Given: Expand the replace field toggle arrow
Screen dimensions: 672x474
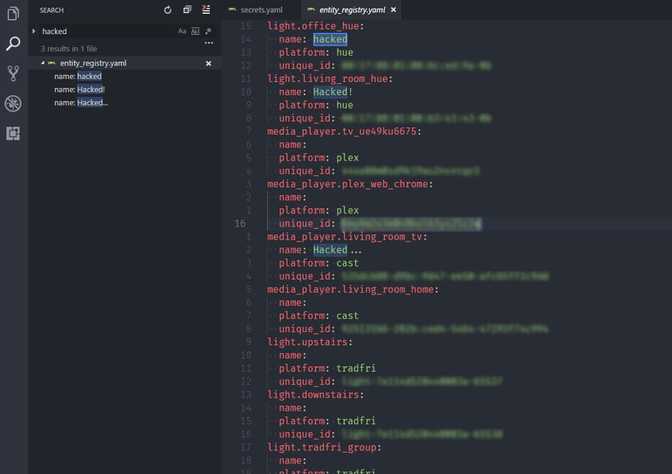Looking at the screenshot, I should [x=33, y=31].
